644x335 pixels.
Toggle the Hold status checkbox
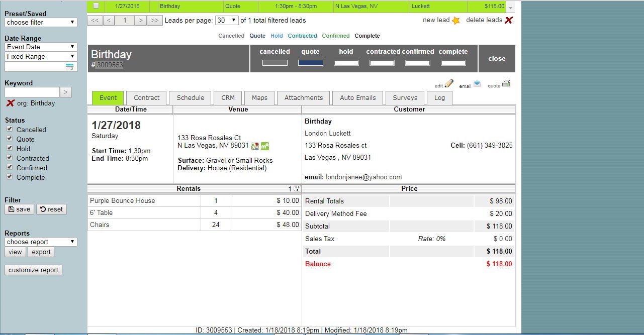coord(9,149)
